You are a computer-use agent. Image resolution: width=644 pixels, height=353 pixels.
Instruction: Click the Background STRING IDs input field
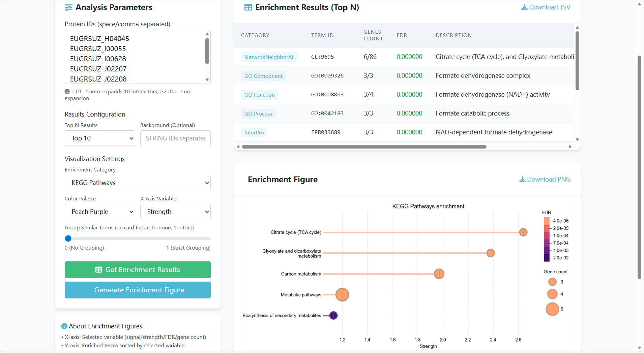(175, 138)
